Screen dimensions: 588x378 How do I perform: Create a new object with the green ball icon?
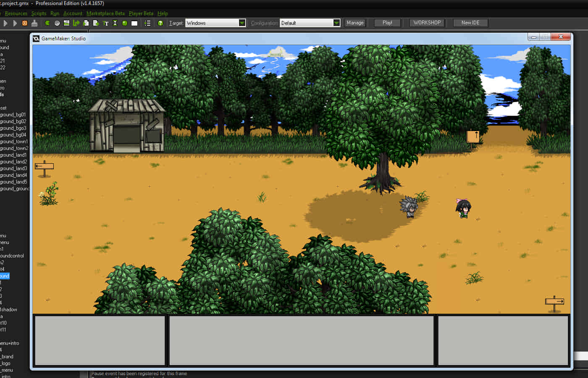click(125, 23)
